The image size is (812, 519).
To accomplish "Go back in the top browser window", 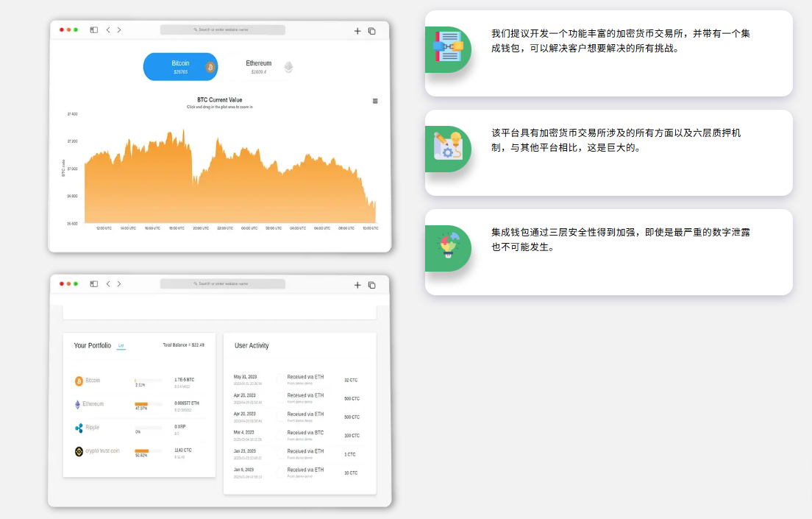I will pos(108,30).
